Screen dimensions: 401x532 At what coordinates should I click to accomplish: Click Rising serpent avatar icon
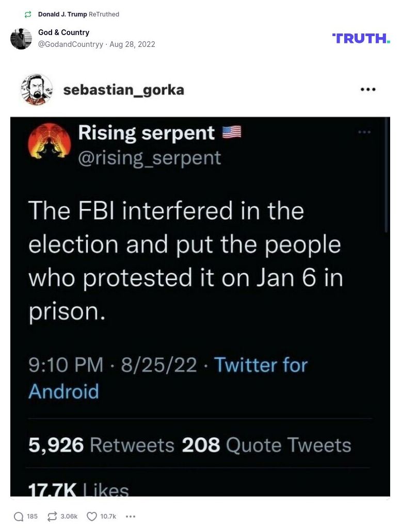pos(48,140)
